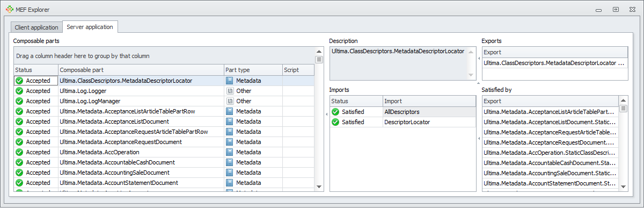The height and width of the screenshot is (208, 644).
Task: Select Ultima.Metadata.AccountingSaleDocument part
Action: 164,173
